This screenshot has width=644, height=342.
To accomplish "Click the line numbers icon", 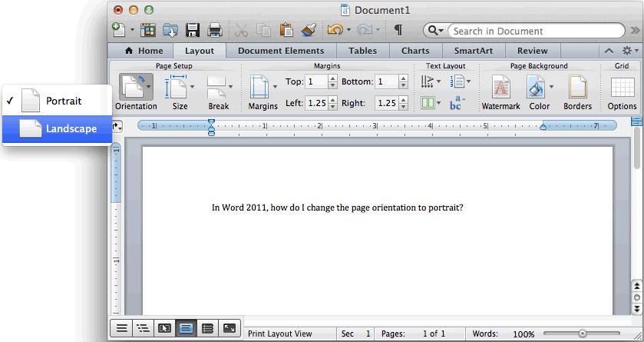I will tap(457, 81).
